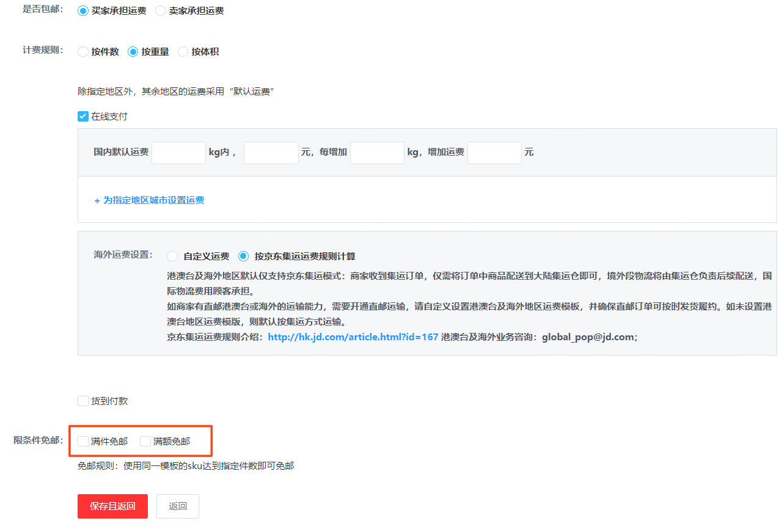Image resolution: width=779 pixels, height=532 pixels.
Task: Click the first kg weight input field
Action: pos(178,153)
